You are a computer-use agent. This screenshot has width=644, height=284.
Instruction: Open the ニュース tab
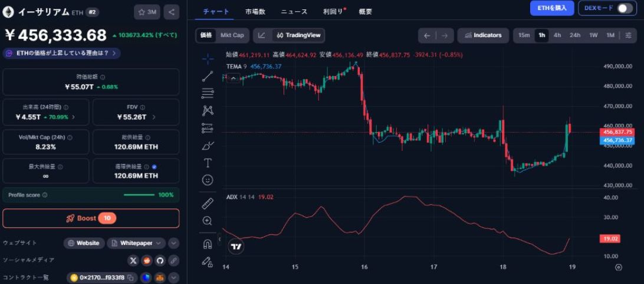(x=294, y=12)
